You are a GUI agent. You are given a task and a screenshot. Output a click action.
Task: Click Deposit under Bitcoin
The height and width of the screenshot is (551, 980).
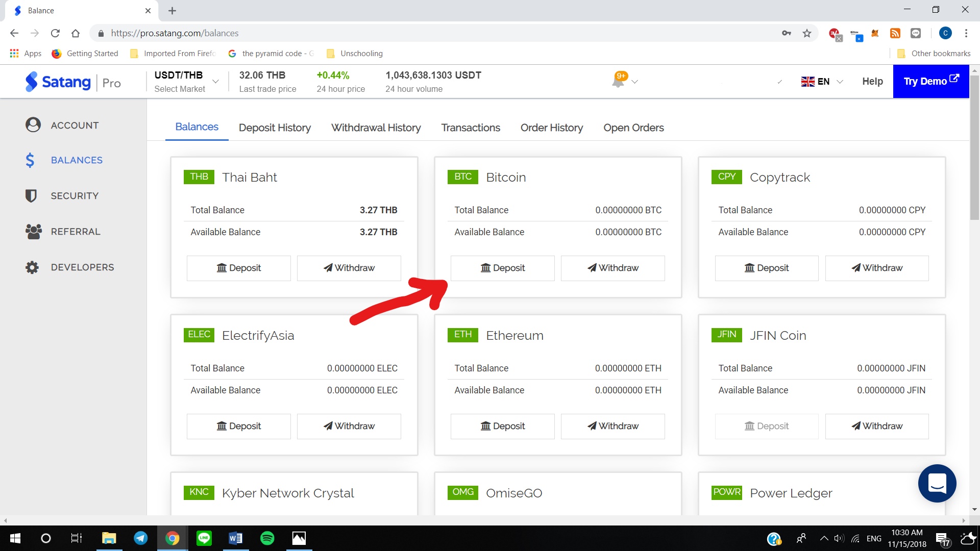(502, 268)
